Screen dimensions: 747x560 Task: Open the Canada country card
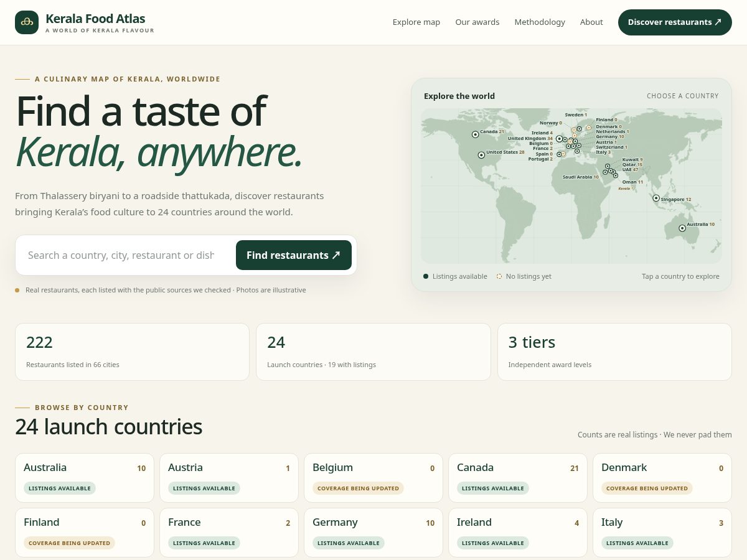[518, 478]
